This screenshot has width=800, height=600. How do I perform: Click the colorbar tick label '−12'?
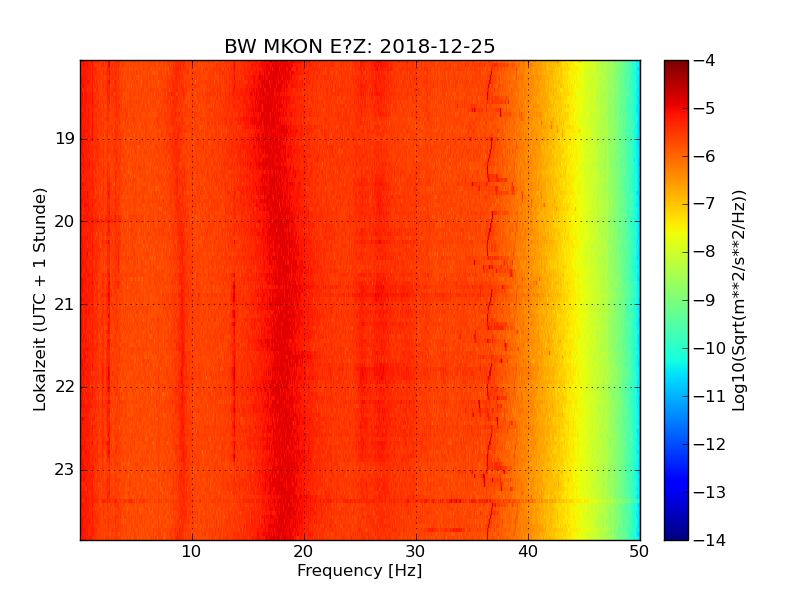[710, 444]
